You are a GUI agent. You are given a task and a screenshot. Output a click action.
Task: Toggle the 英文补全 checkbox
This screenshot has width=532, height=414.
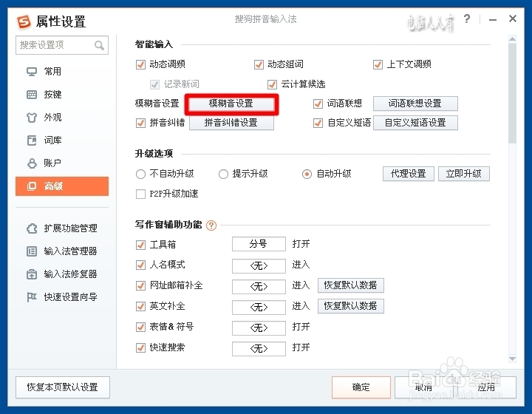[140, 306]
